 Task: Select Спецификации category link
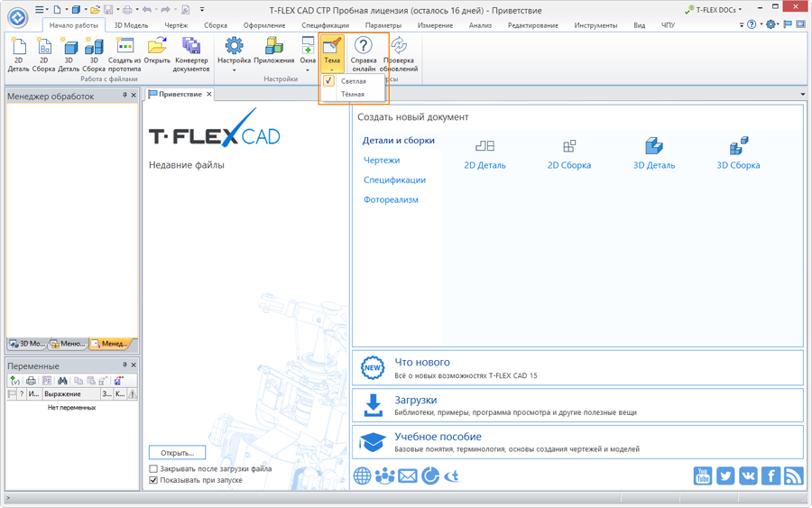pyautogui.click(x=394, y=180)
